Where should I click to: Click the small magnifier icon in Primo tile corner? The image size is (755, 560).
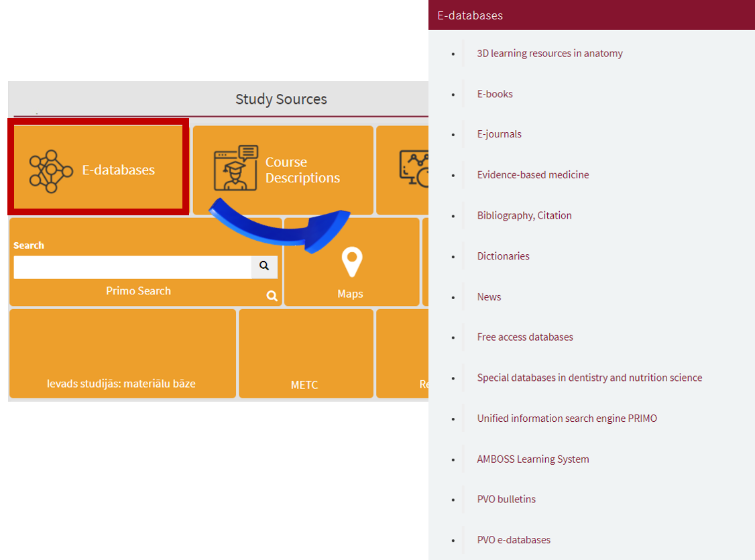pyautogui.click(x=272, y=296)
